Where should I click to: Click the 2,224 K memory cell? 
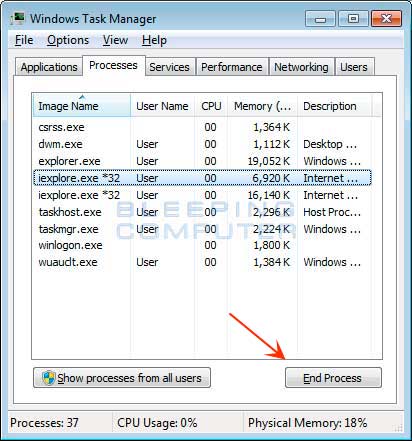point(271,229)
